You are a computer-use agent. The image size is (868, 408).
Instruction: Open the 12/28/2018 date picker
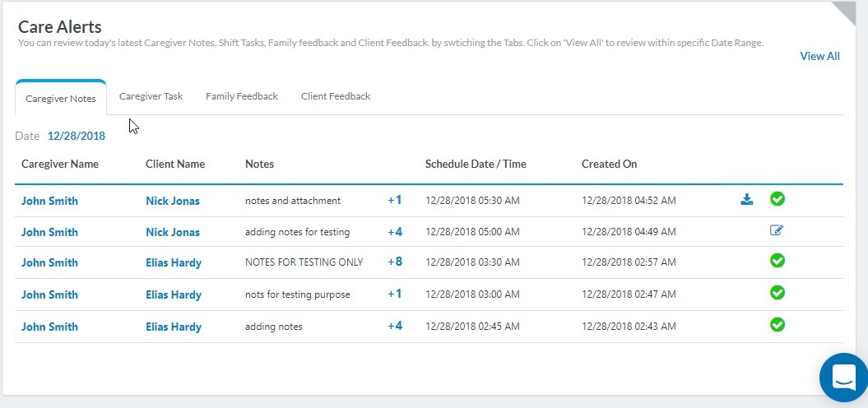pos(77,136)
